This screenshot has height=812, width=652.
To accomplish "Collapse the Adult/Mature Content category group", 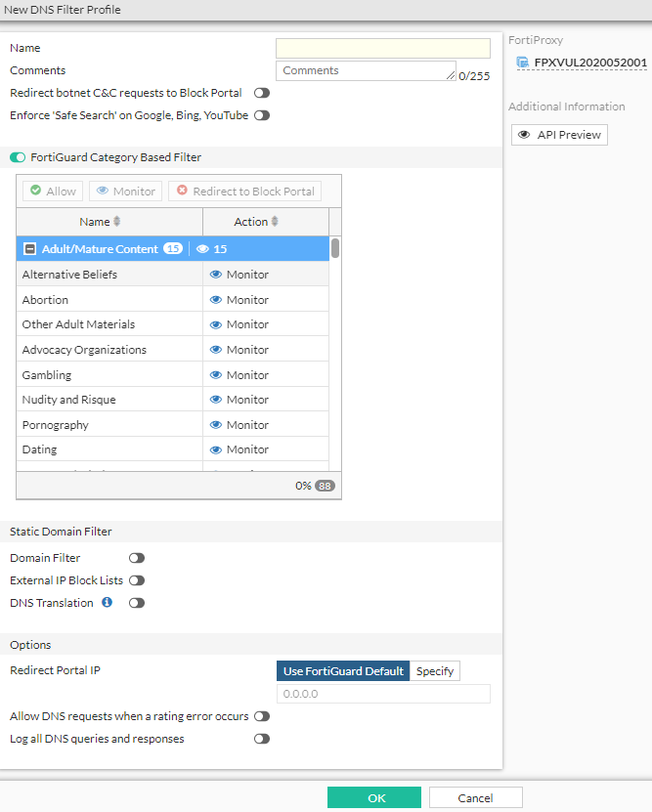I will (30, 249).
